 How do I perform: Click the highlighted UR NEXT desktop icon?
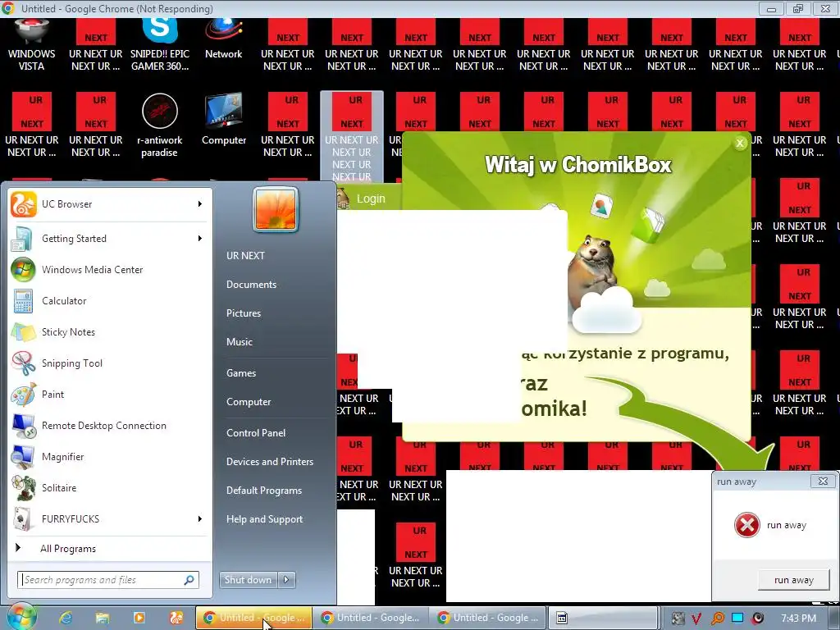coord(351,137)
